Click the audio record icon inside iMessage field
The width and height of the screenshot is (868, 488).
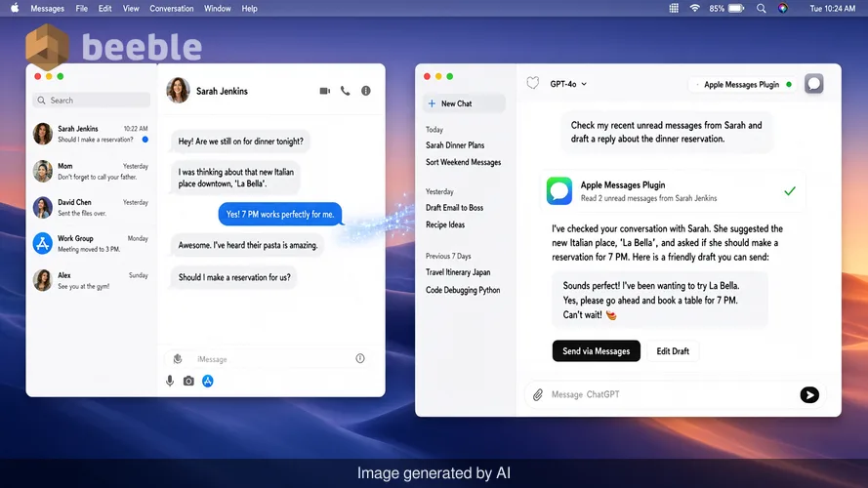(178, 359)
